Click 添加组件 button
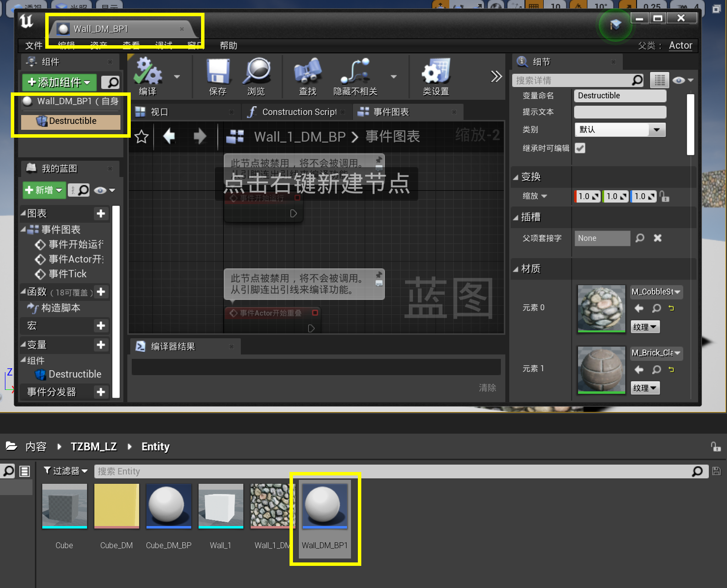 pos(59,82)
